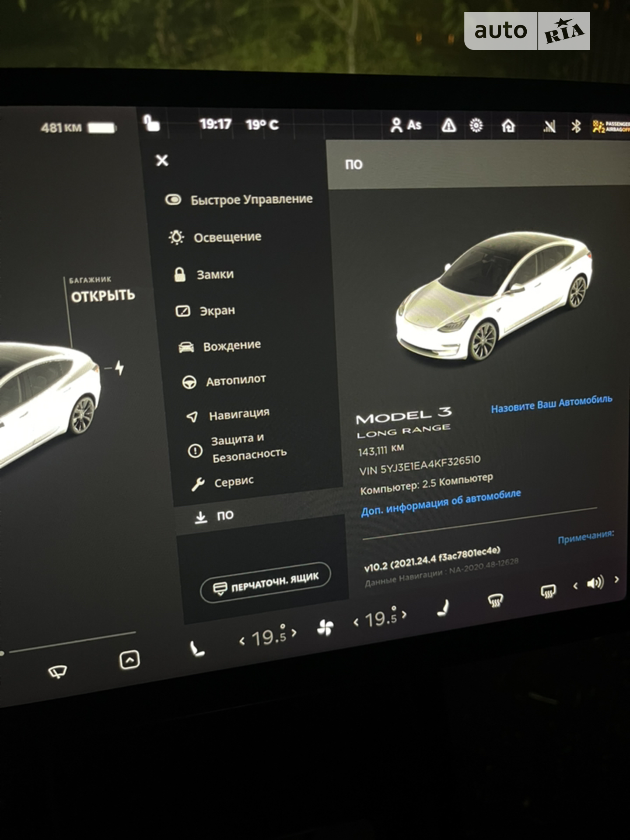
Task: Tap the passenger airbag off indicator
Action: click(611, 127)
